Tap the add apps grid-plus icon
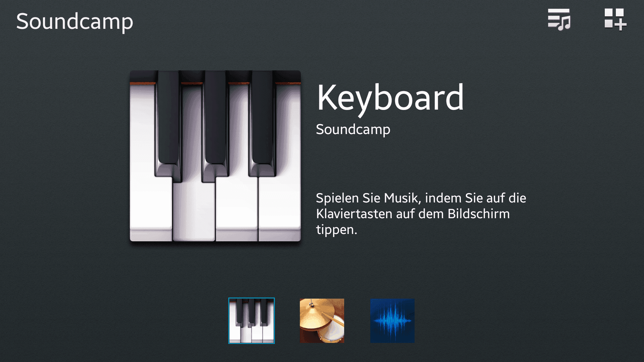 [x=615, y=19]
